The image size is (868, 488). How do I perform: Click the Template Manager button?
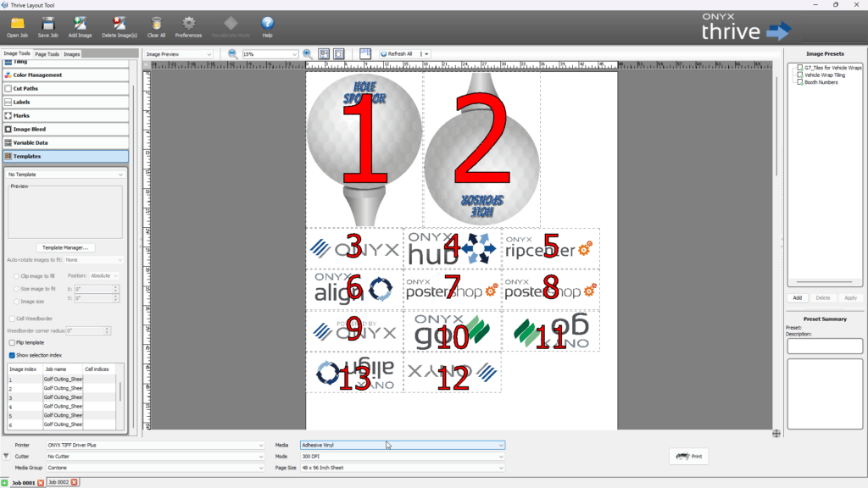coord(65,247)
